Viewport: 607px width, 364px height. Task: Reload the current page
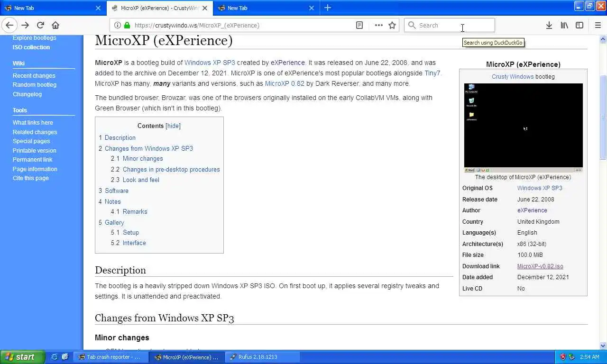(40, 25)
